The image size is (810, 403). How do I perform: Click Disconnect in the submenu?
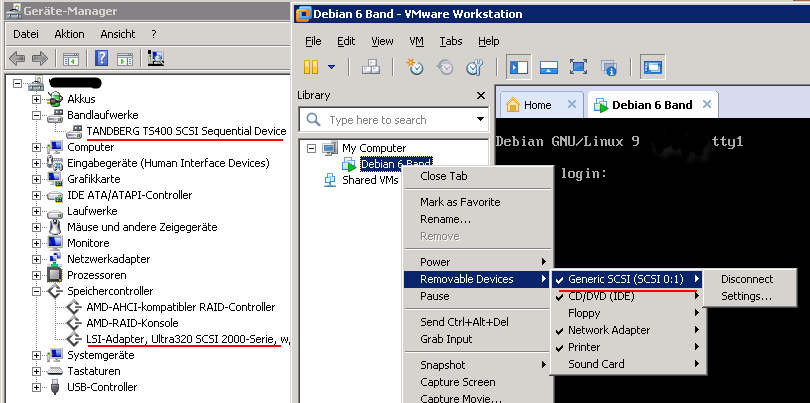[747, 279]
